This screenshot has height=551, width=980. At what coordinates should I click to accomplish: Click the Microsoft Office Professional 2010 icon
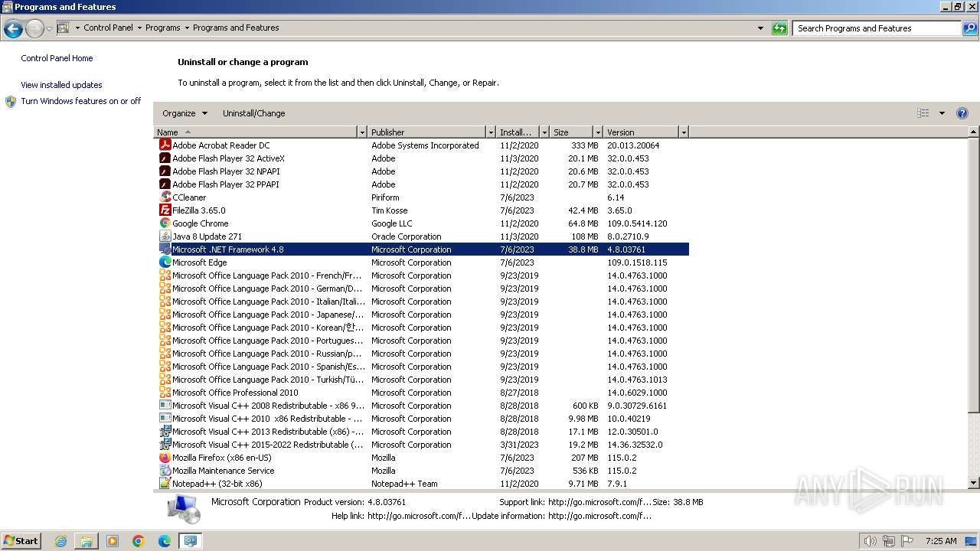165,392
